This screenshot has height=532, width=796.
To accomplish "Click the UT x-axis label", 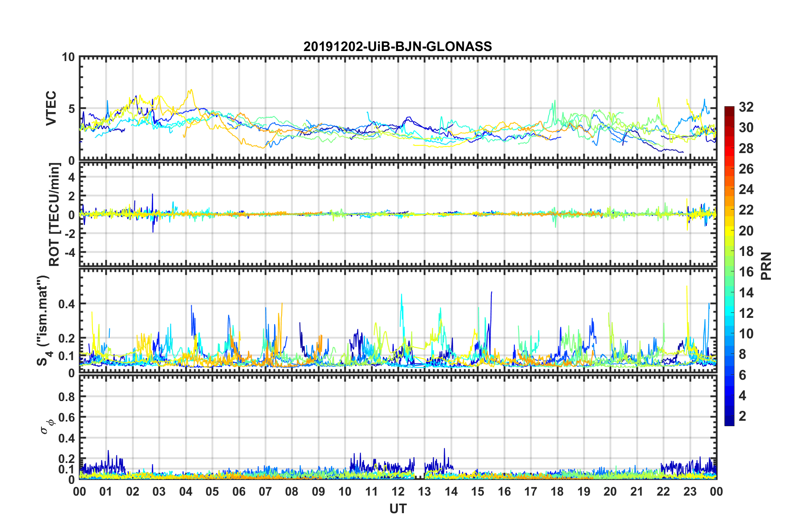I will tap(398, 509).
